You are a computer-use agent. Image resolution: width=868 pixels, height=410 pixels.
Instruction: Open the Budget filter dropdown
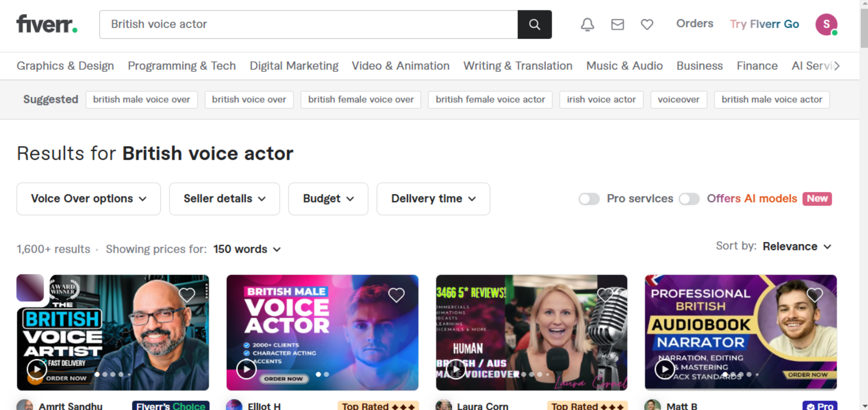click(x=328, y=199)
